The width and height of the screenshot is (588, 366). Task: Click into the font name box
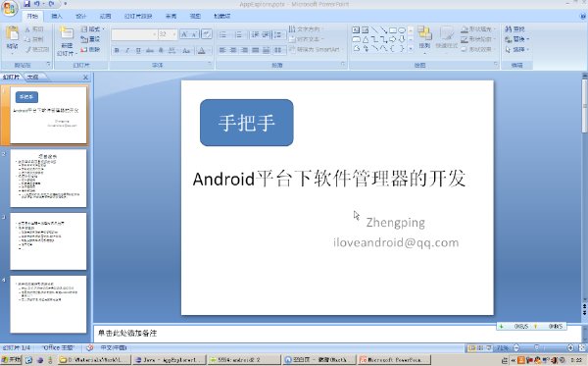(x=134, y=34)
